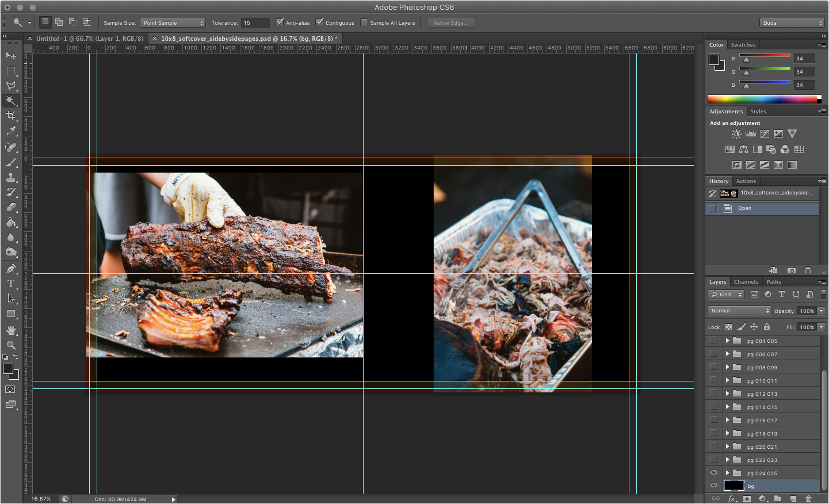Select the Crop tool
Viewport: 829px width, 504px height.
point(11,116)
